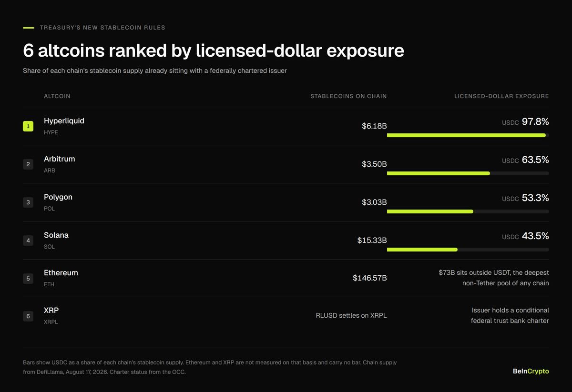This screenshot has height=392, width=572.
Task: Click the $15.33B Solana supply value
Action: point(372,241)
